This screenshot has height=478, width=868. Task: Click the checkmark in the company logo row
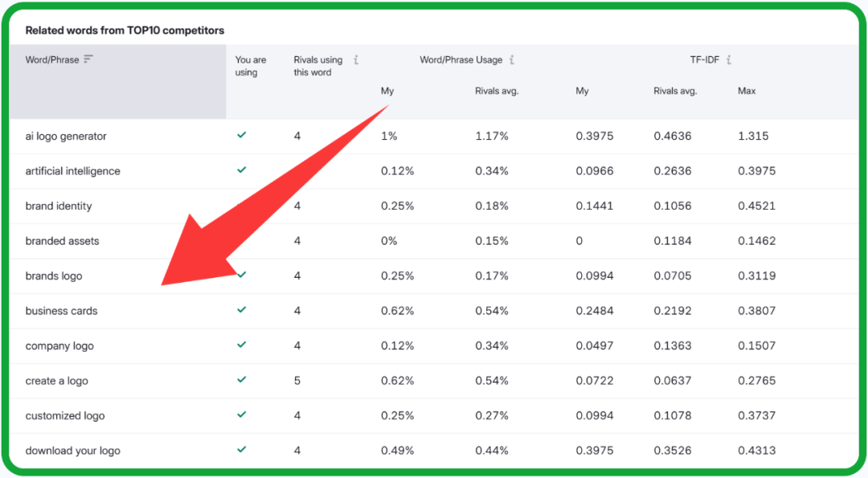tap(241, 345)
